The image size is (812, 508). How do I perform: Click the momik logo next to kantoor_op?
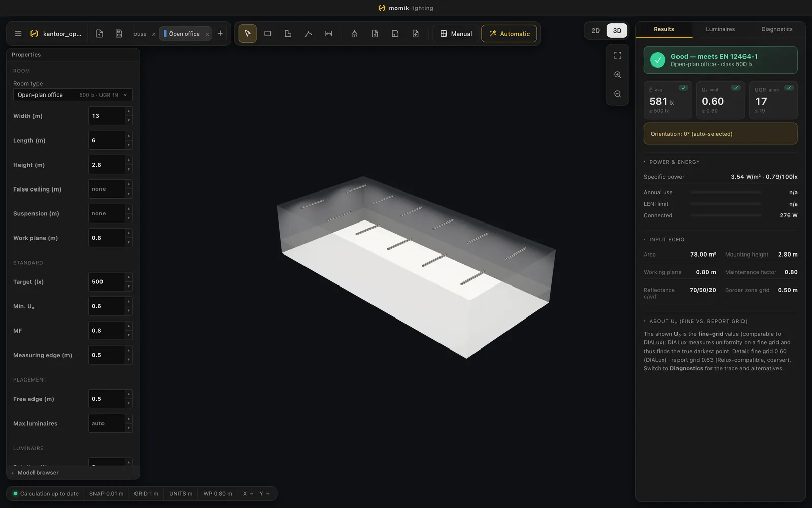(34, 34)
